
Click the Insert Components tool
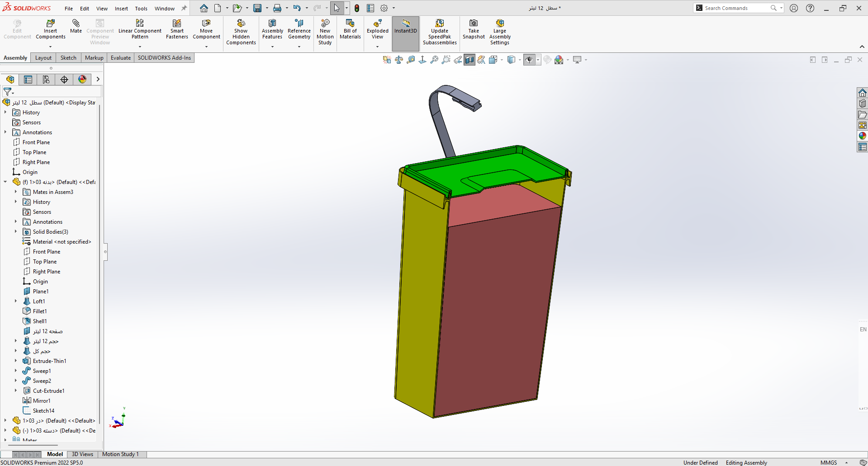click(51, 29)
